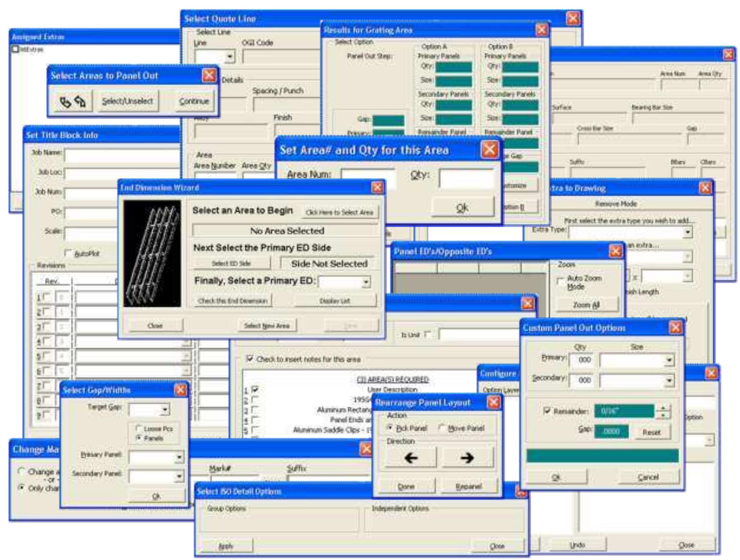Viewport: 740px width, 560px height.
Task: Close the Custom Panel Out Options dialog
Action: [x=675, y=327]
